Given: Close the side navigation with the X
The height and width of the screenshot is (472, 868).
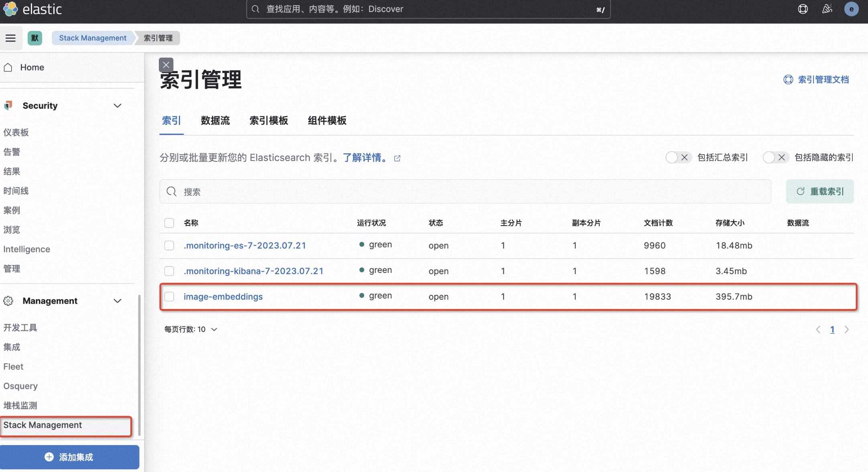Looking at the screenshot, I should click(166, 65).
